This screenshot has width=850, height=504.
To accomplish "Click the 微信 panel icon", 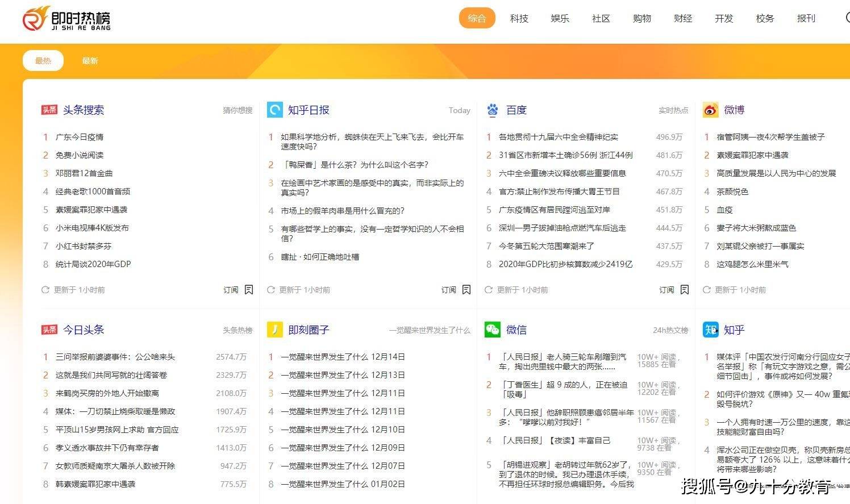I will (492, 330).
